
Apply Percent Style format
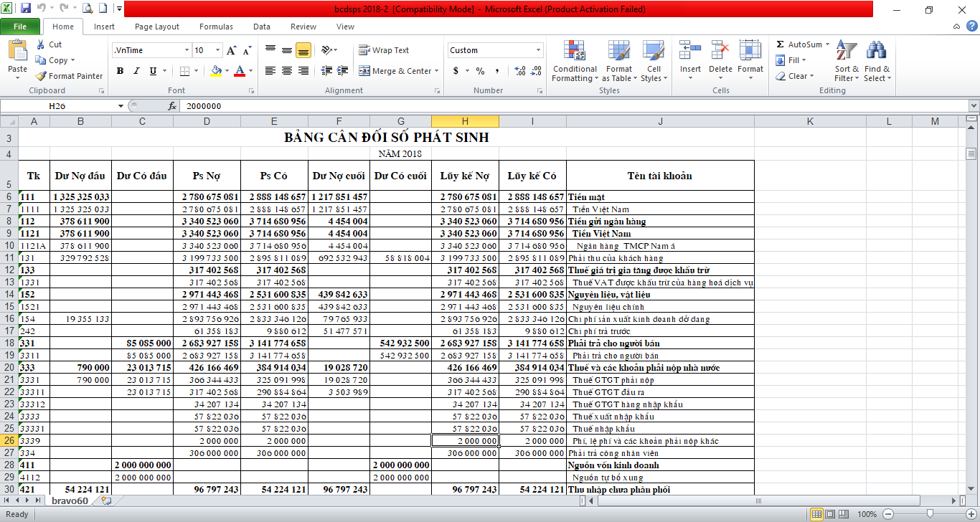click(480, 71)
